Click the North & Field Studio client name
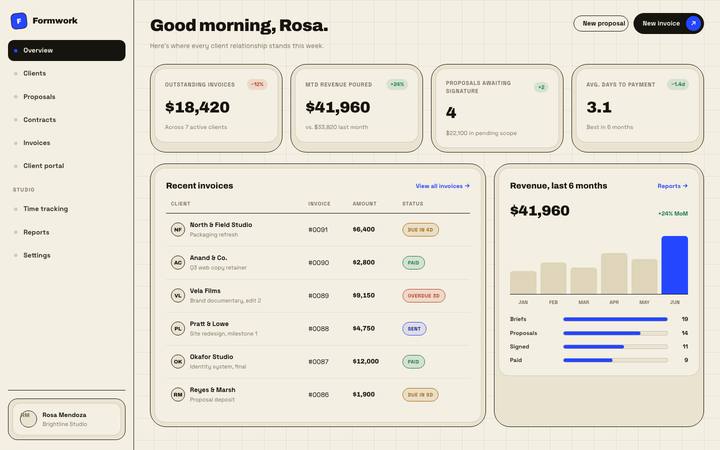This screenshot has width=720, height=450. pos(221,225)
